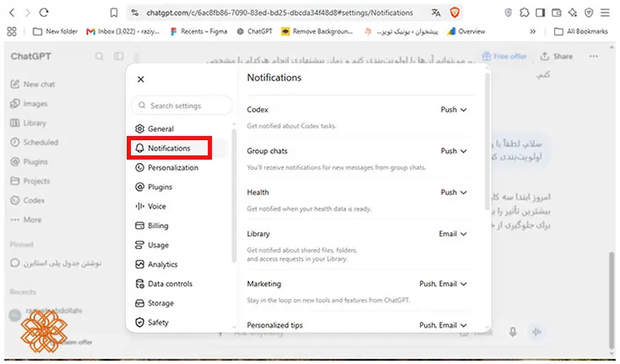
Task: Open the extensions puzzle icon
Action: [x=525, y=13]
